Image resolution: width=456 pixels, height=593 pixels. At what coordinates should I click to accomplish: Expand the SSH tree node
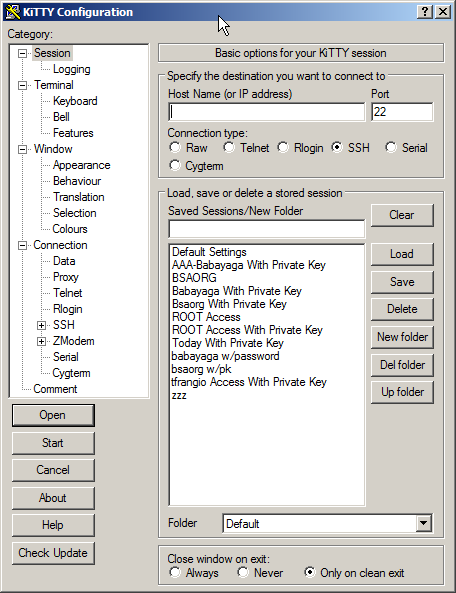pos(41,325)
